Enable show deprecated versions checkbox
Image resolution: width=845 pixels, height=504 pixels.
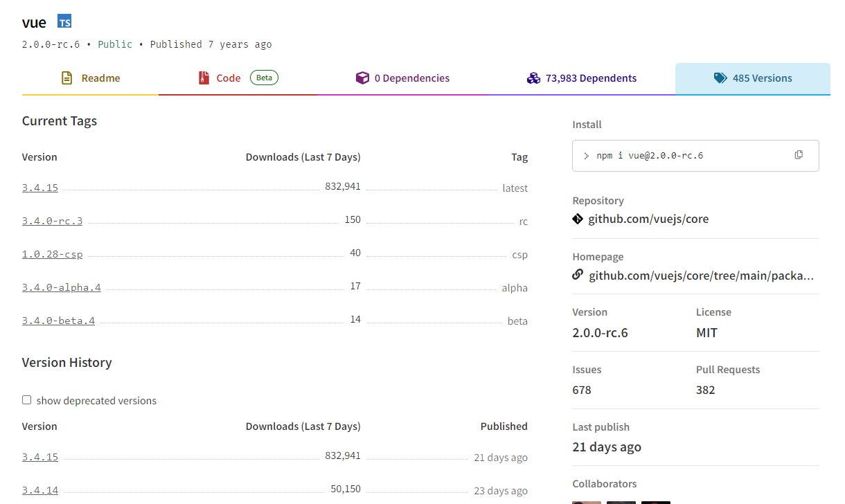27,399
